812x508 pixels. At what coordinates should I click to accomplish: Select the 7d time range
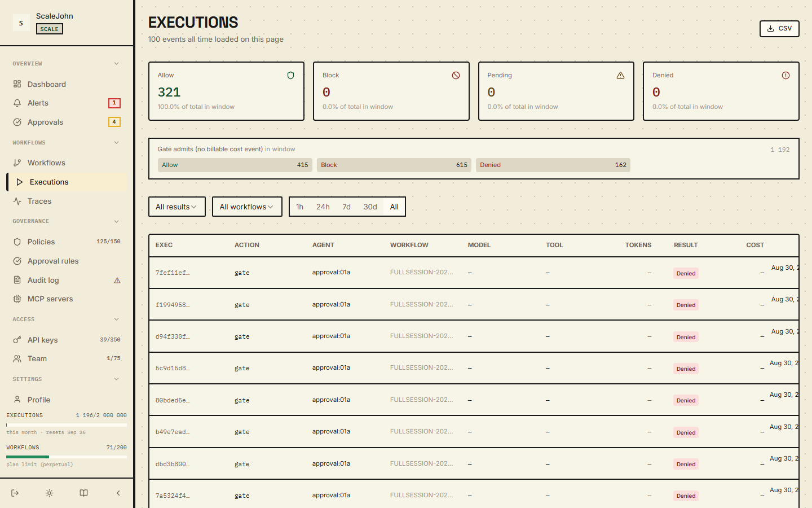(x=347, y=207)
